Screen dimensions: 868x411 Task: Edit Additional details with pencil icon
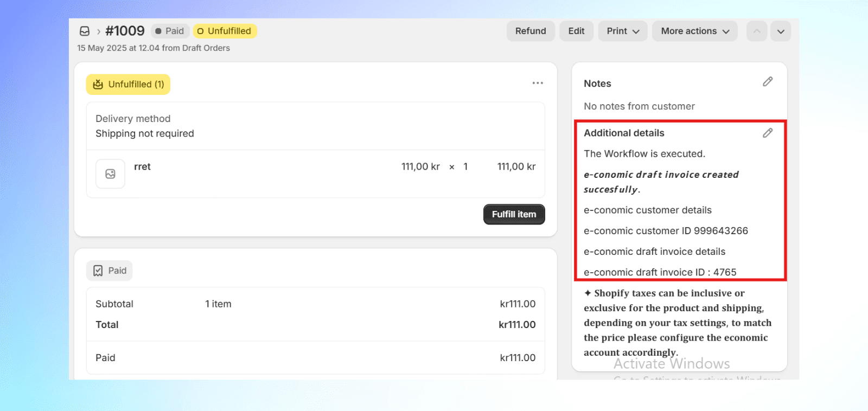coord(768,133)
